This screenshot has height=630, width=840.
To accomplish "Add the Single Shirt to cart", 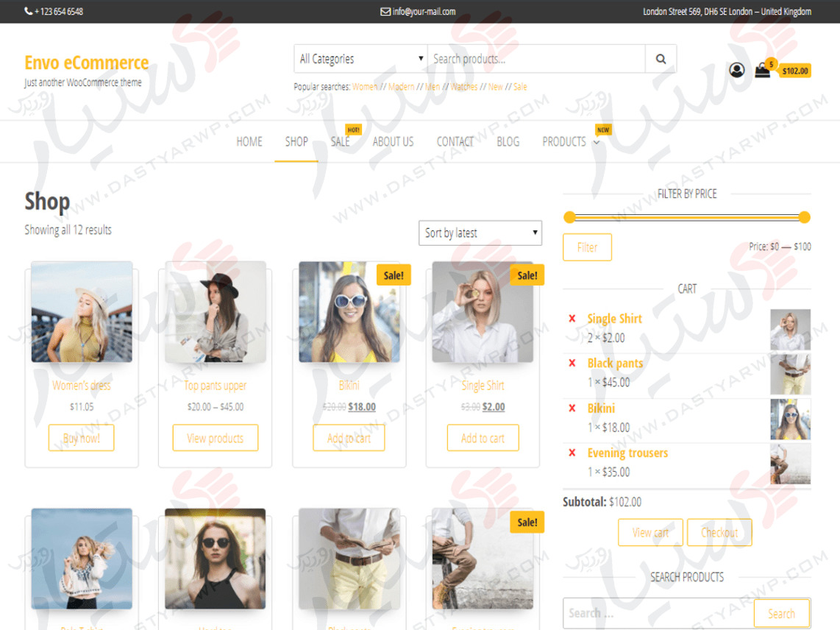I will tap(483, 438).
